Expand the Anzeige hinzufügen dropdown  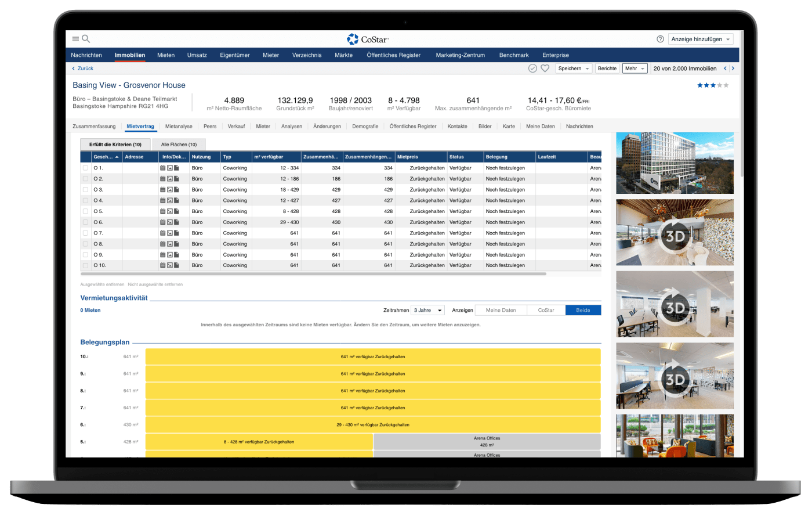click(701, 39)
